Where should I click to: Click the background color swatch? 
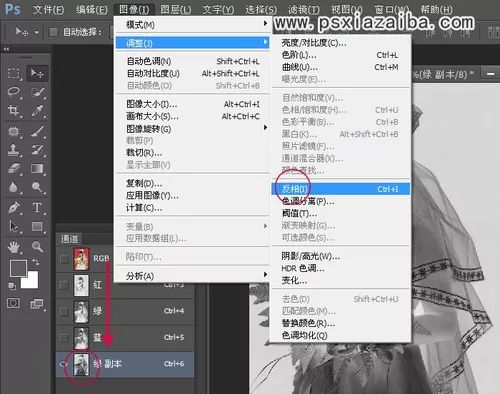tap(32, 282)
